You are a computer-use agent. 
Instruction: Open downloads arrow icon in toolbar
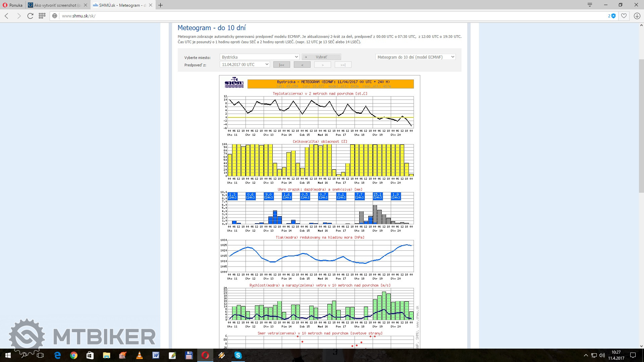pos(637,16)
